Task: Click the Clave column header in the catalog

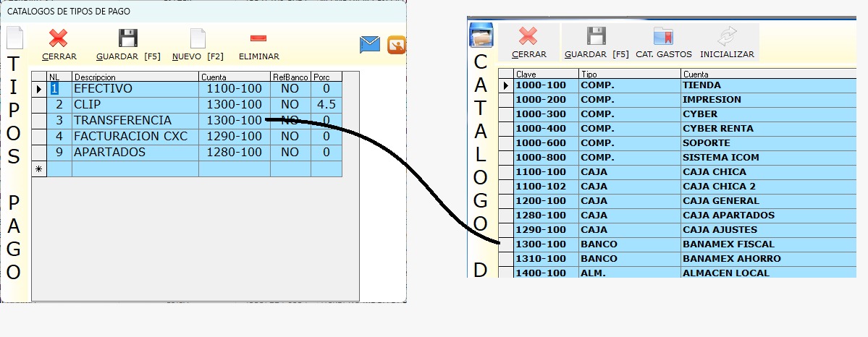Action: (x=545, y=74)
